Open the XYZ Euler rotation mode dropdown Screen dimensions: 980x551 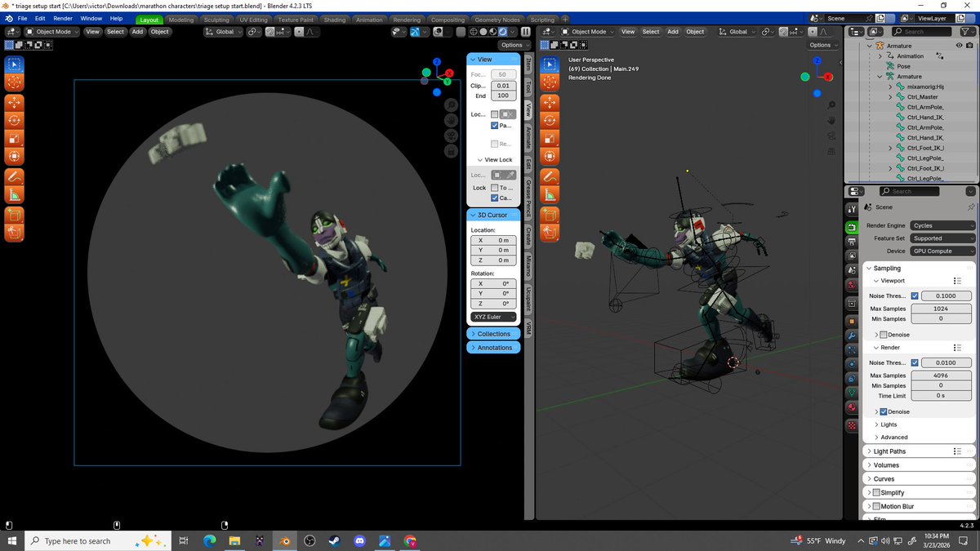click(494, 317)
